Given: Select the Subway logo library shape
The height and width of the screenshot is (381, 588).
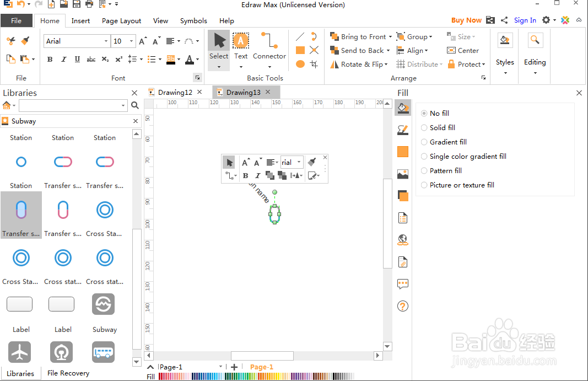Looking at the screenshot, I should pos(104,304).
